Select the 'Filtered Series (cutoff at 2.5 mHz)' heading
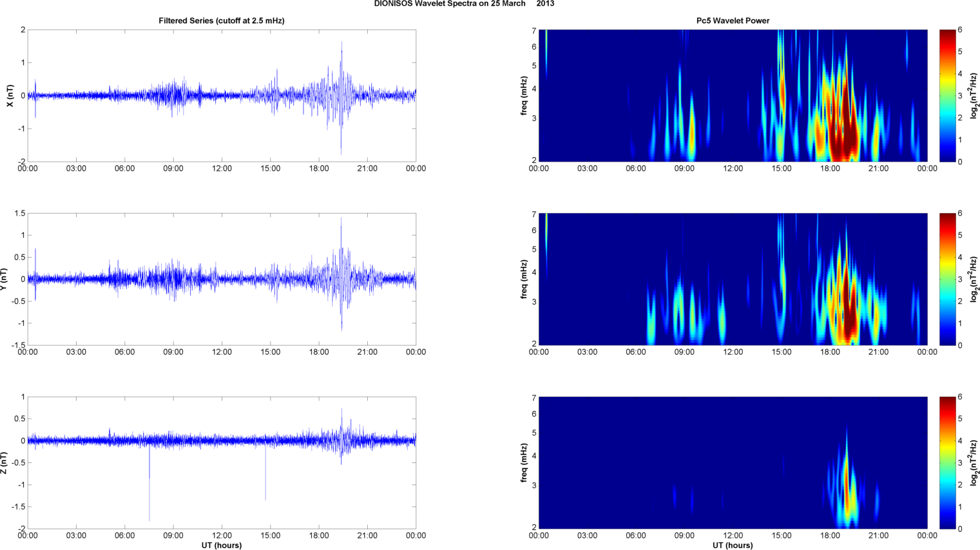 [x=222, y=21]
